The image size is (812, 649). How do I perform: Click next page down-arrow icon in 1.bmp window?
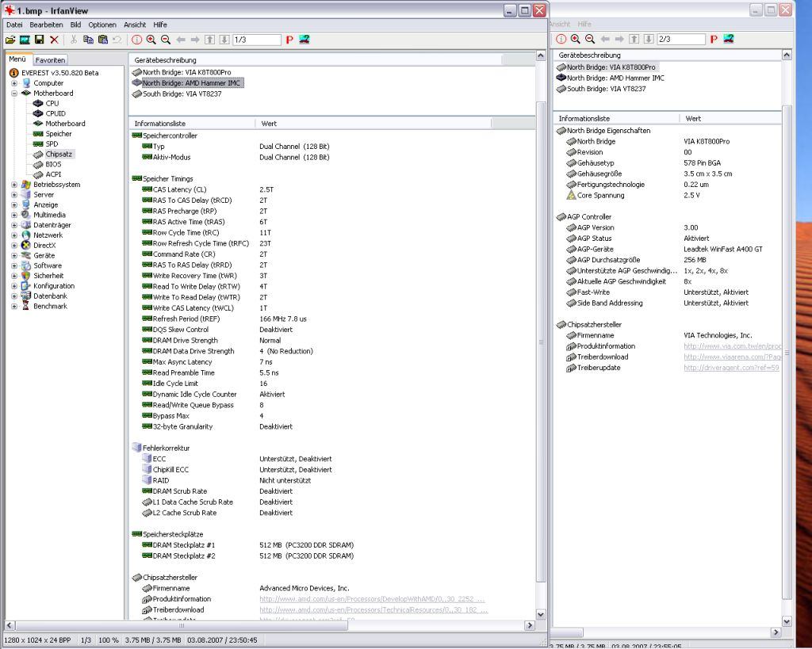click(x=224, y=40)
